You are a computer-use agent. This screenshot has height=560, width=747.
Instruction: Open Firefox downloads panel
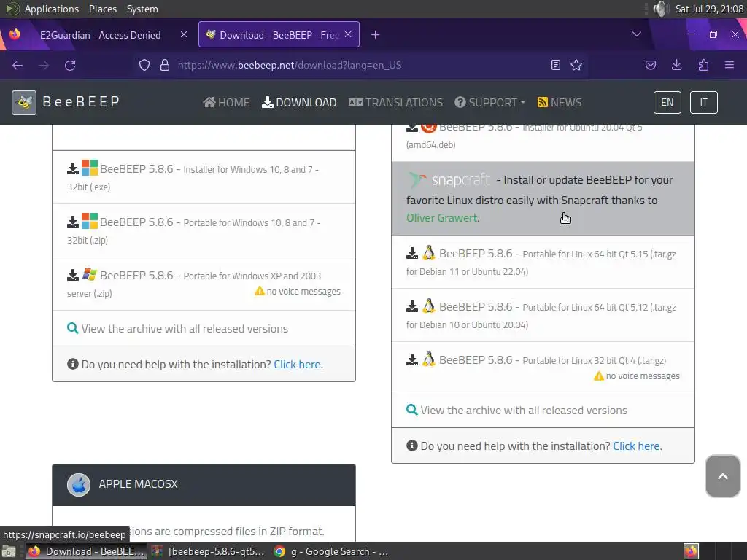(676, 65)
